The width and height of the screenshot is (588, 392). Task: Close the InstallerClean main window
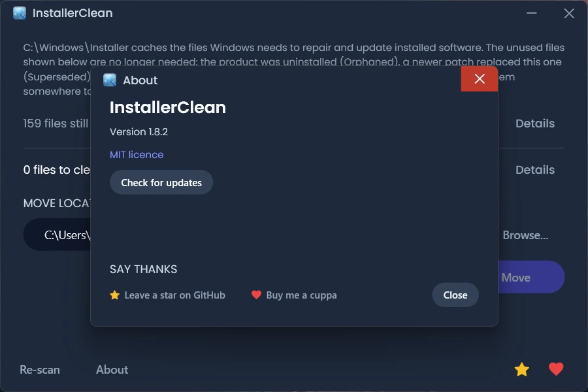[x=569, y=14]
